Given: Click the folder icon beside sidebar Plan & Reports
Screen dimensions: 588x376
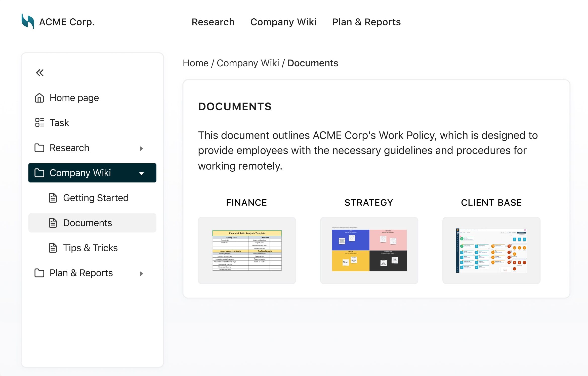Looking at the screenshot, I should (39, 273).
